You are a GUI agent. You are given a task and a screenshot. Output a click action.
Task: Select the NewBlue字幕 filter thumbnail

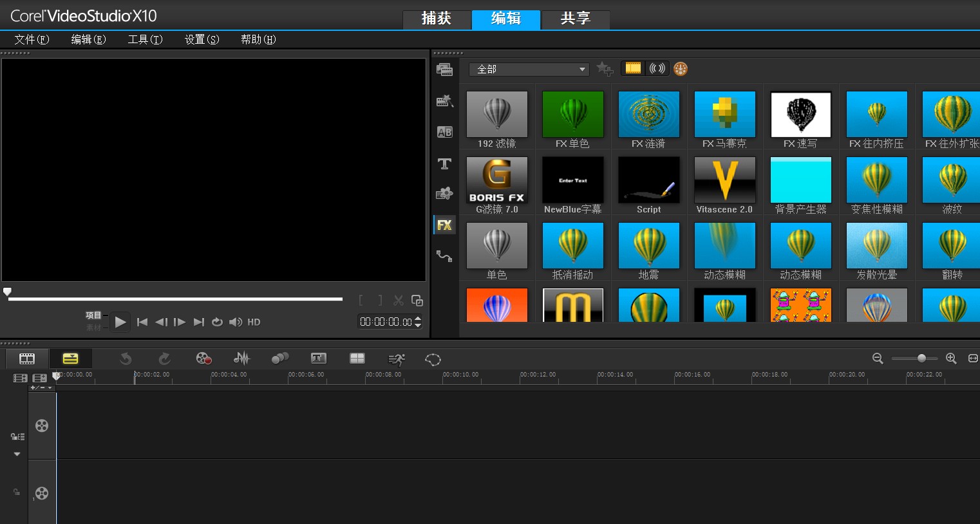click(x=572, y=180)
